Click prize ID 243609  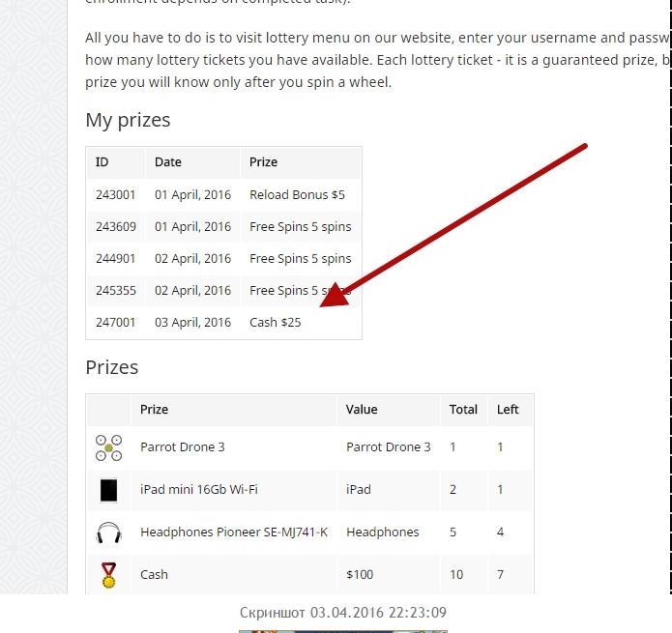pyautogui.click(x=116, y=226)
